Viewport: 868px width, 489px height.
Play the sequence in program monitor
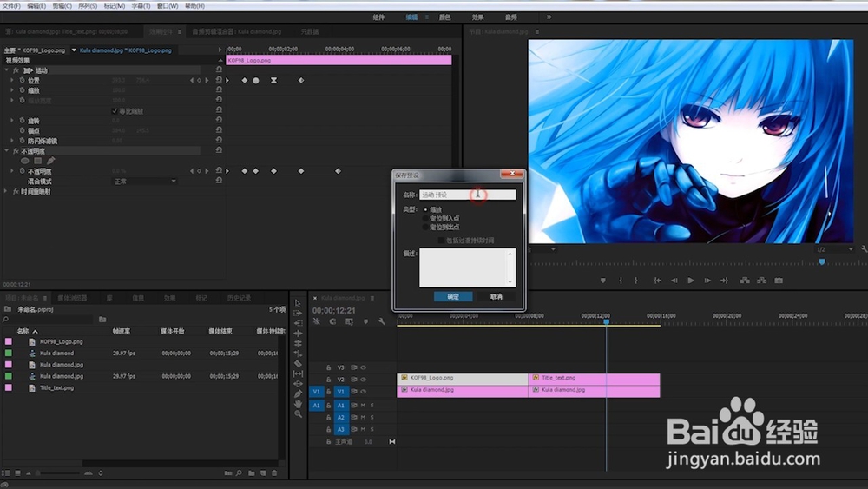point(690,281)
